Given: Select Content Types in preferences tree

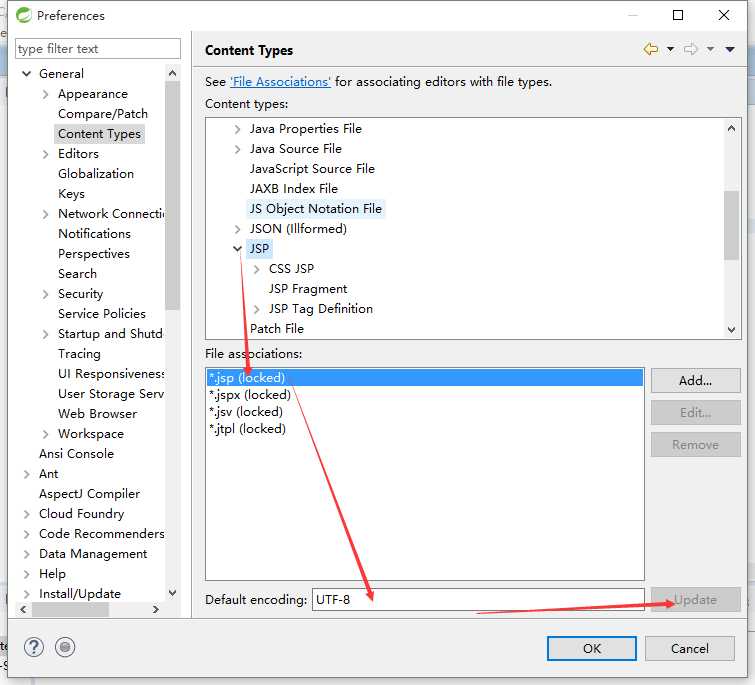Looking at the screenshot, I should [x=99, y=134].
